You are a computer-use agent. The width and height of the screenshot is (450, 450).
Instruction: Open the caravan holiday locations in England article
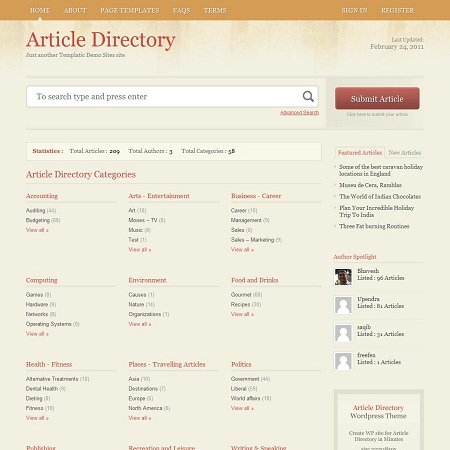pyautogui.click(x=381, y=170)
